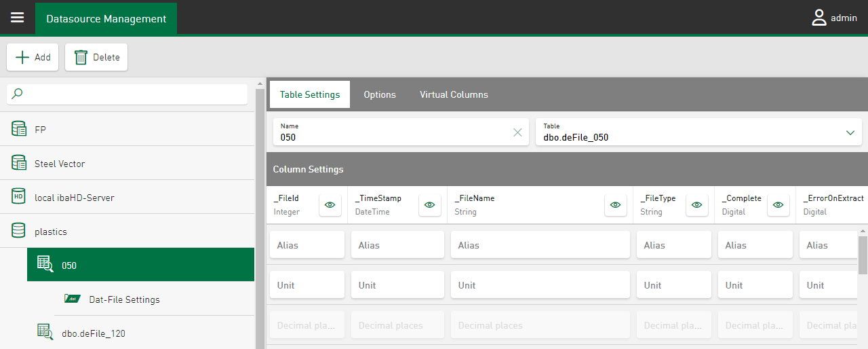The height and width of the screenshot is (349, 868).
Task: Open the Virtual Columns tab
Action: (x=454, y=94)
